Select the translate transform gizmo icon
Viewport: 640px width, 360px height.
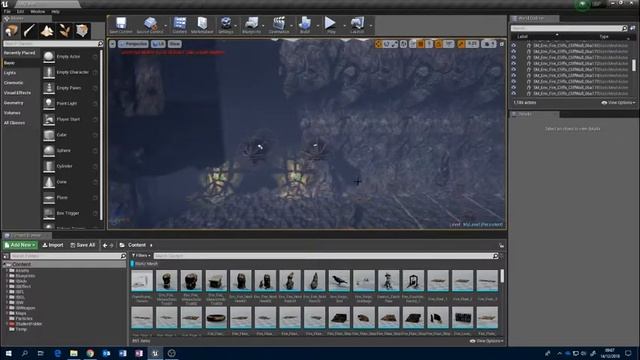[378, 44]
